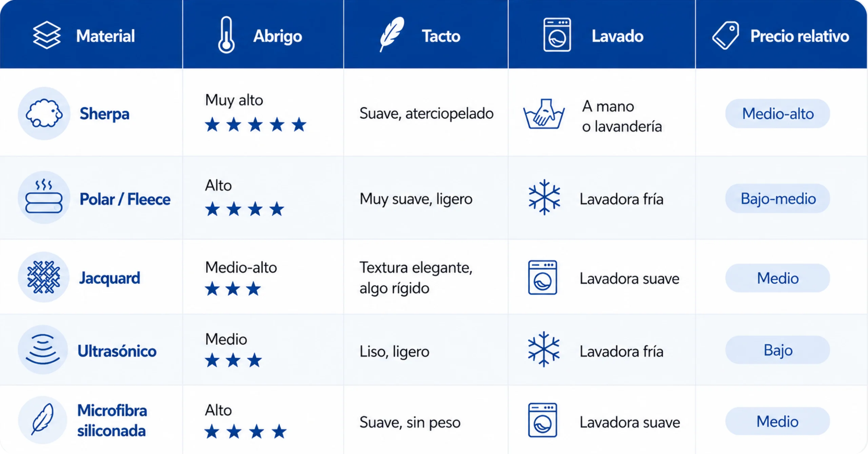Viewport: 868px width, 454px height.
Task: Click the thermometer icon next to Abrigo
Action: [226, 35]
